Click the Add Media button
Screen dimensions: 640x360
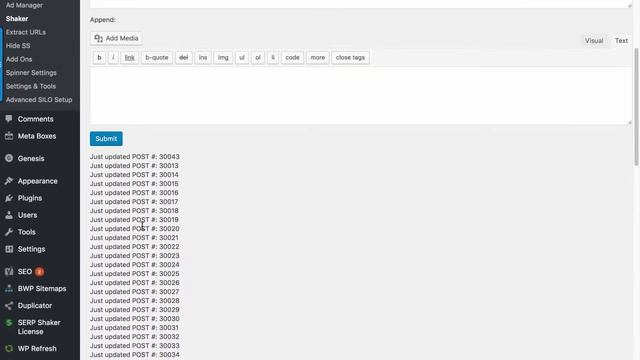tap(116, 38)
